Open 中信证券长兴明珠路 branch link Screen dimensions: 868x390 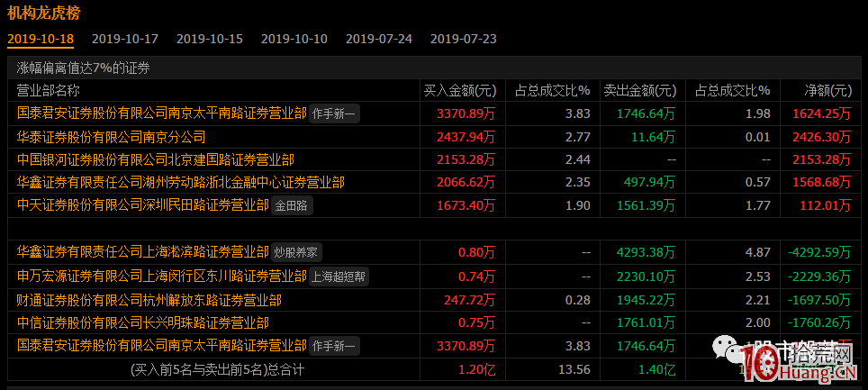click(x=143, y=322)
